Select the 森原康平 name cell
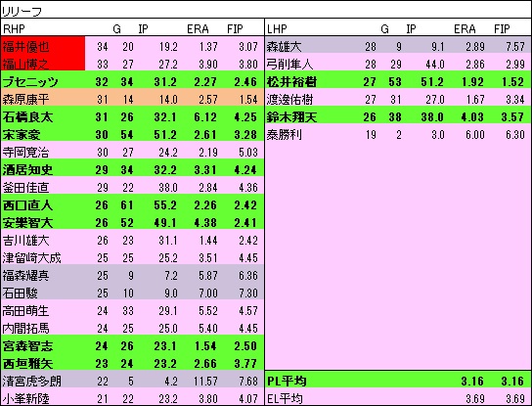Viewport: 532px width, 406px height. [x=25, y=100]
